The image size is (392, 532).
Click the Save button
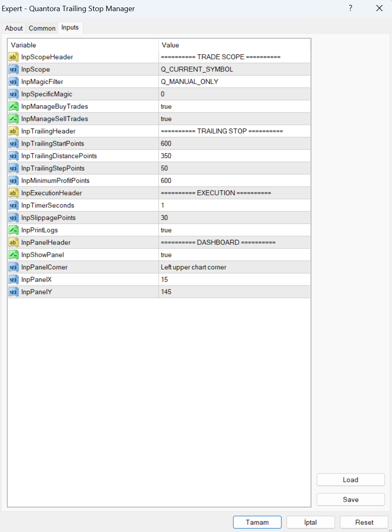coord(351,499)
